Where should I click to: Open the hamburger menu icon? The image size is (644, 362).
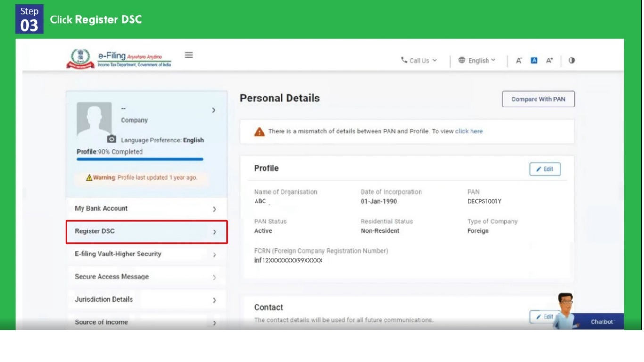click(x=189, y=55)
